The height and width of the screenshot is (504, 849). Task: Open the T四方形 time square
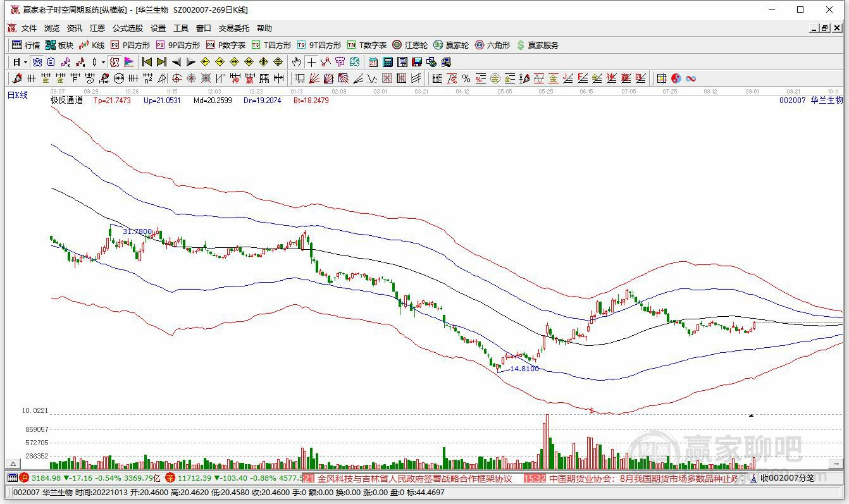coord(271,45)
